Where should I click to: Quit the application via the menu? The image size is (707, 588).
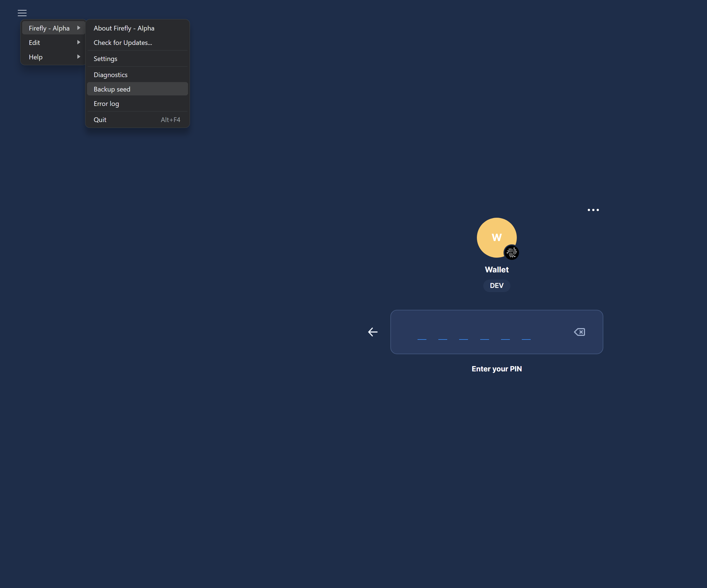pyautogui.click(x=100, y=120)
